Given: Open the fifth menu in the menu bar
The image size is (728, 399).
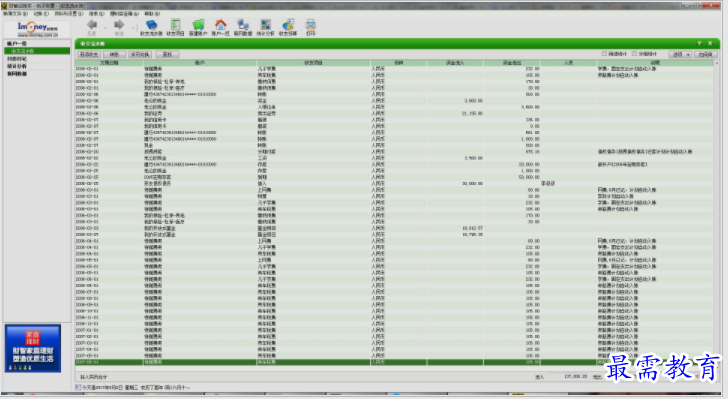Looking at the screenshot, I should click(124, 14).
